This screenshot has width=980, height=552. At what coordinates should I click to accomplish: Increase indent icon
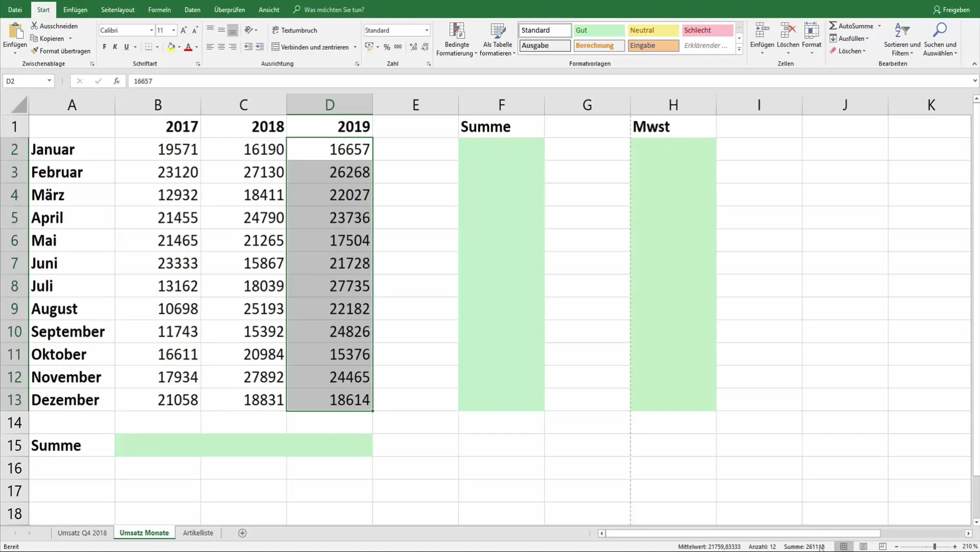(260, 47)
